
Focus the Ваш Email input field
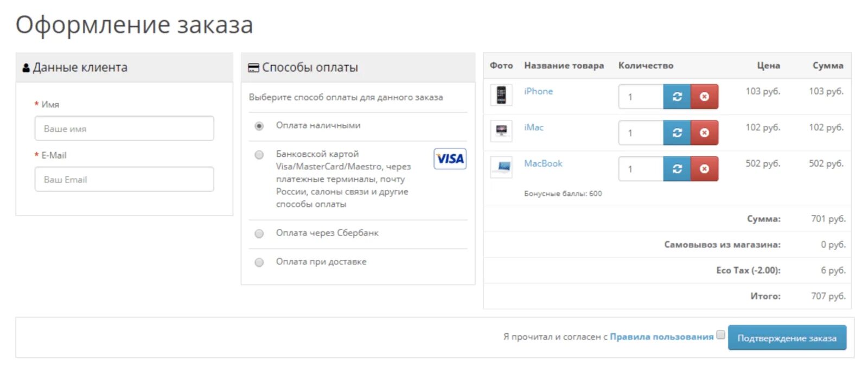click(124, 179)
